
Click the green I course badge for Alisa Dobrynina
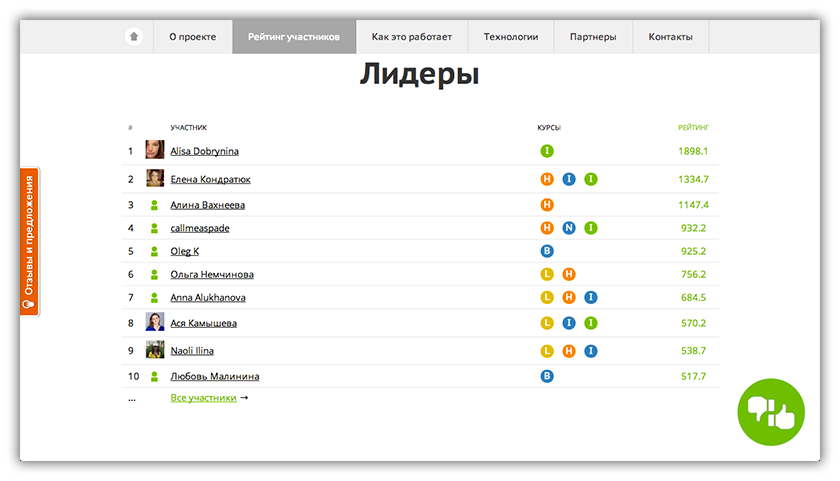tap(547, 151)
